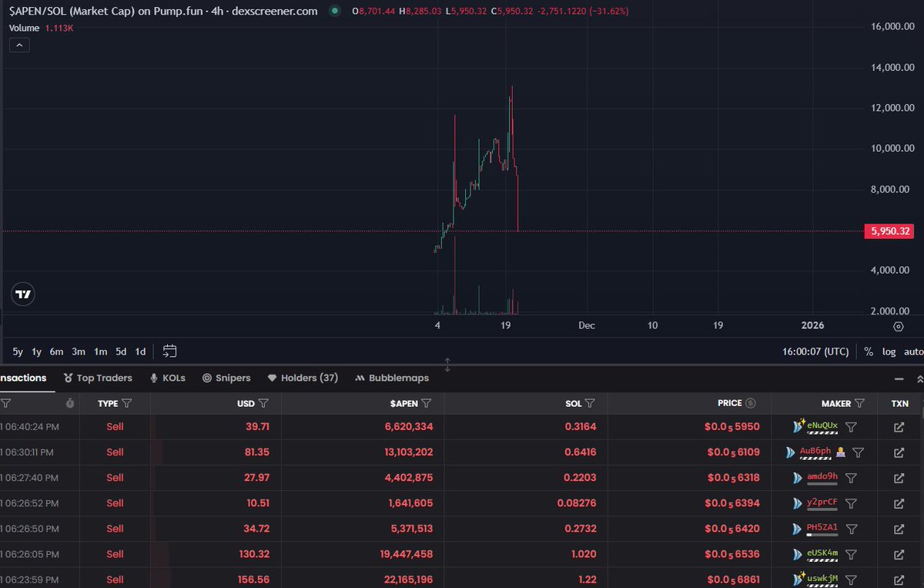This screenshot has width=924, height=588.
Task: Open transaction link for eUSK4m sell
Action: [x=899, y=554]
